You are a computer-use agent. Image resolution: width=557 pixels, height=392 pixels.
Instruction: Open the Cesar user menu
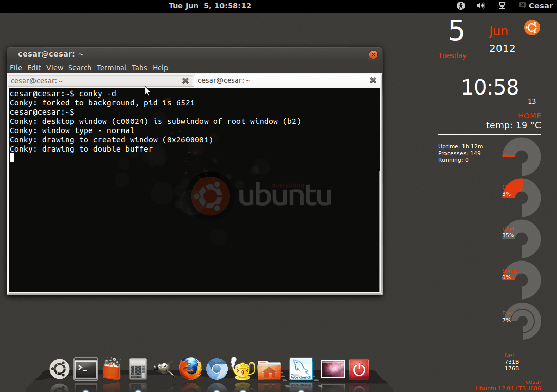(x=535, y=6)
